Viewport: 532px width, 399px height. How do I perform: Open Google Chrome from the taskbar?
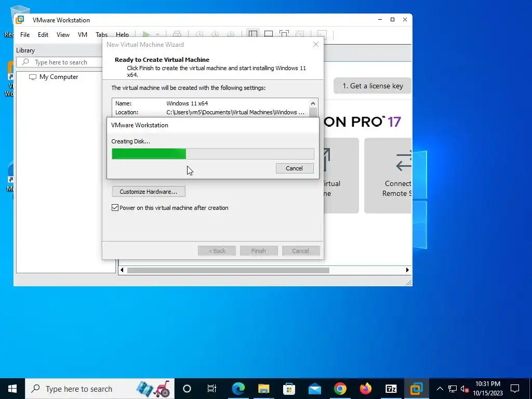[x=340, y=389]
